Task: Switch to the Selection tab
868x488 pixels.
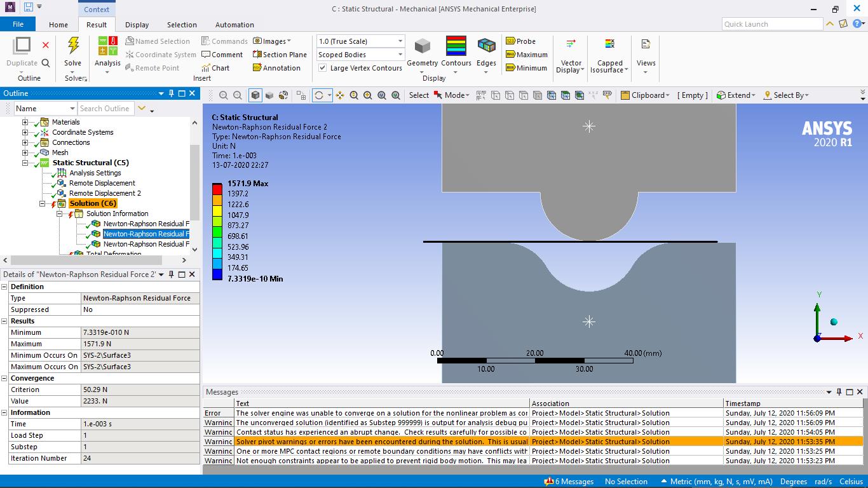Action: point(182,25)
